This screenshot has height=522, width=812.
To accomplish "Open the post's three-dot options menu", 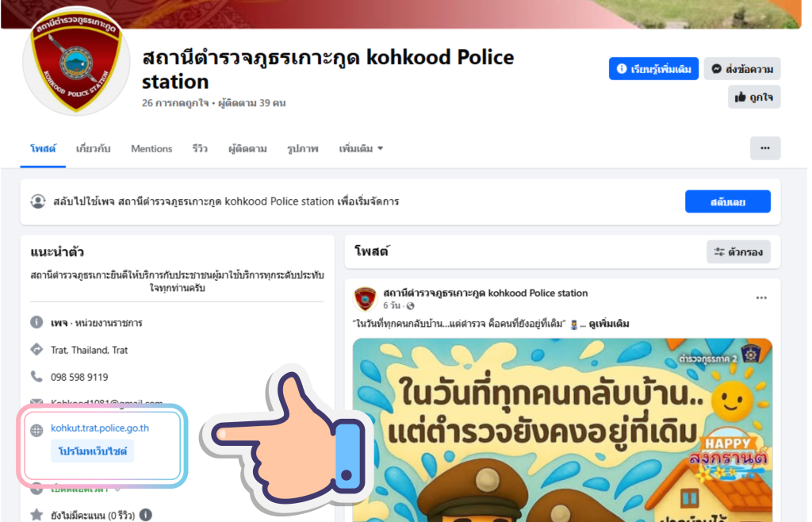I will click(760, 297).
